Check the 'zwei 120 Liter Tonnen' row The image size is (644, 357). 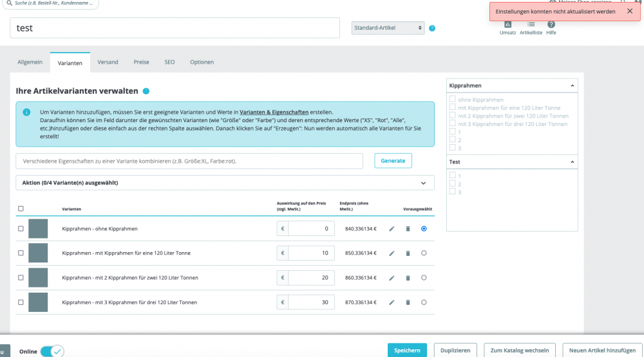(21, 278)
